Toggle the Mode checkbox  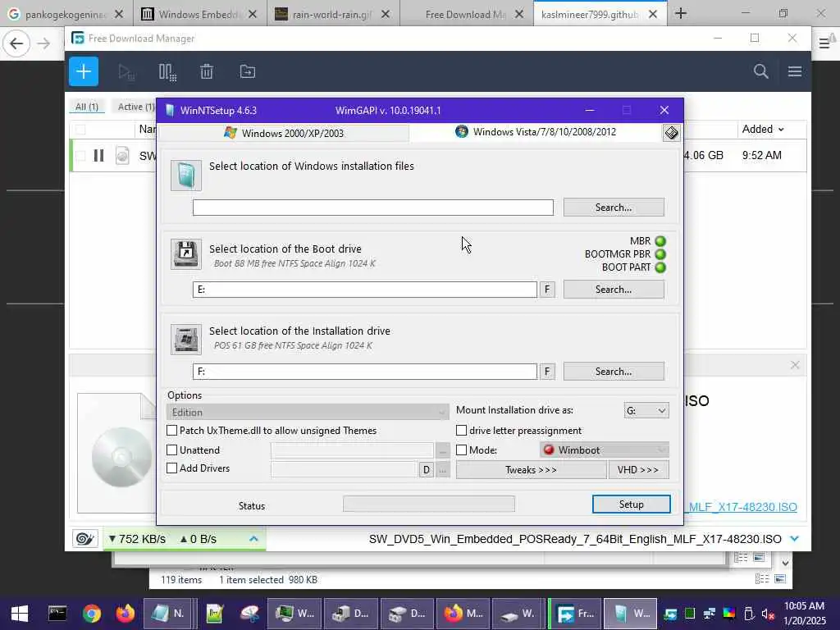point(461,450)
